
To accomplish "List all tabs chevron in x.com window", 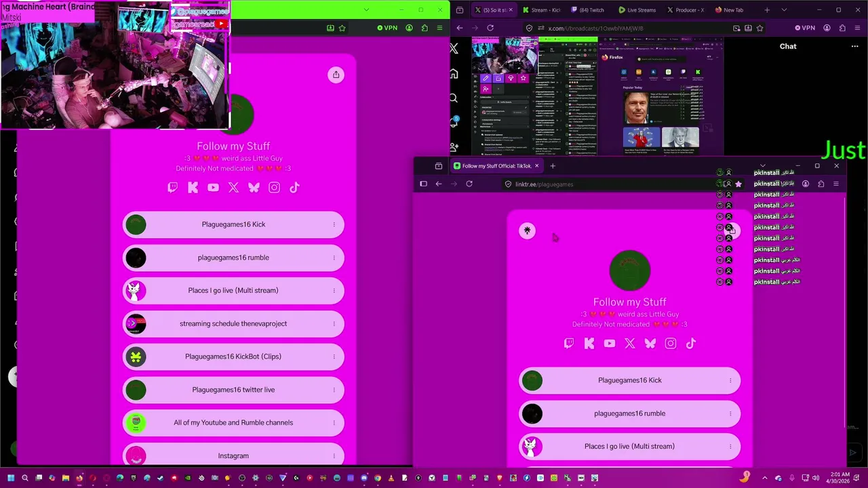I will [x=784, y=9].
